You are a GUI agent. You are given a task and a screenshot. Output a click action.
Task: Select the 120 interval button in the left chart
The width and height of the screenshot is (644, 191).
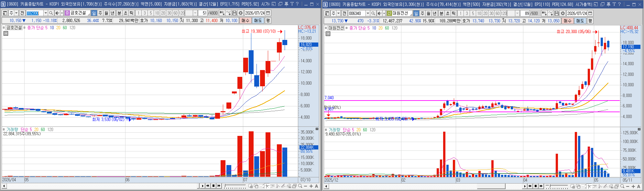181,13
